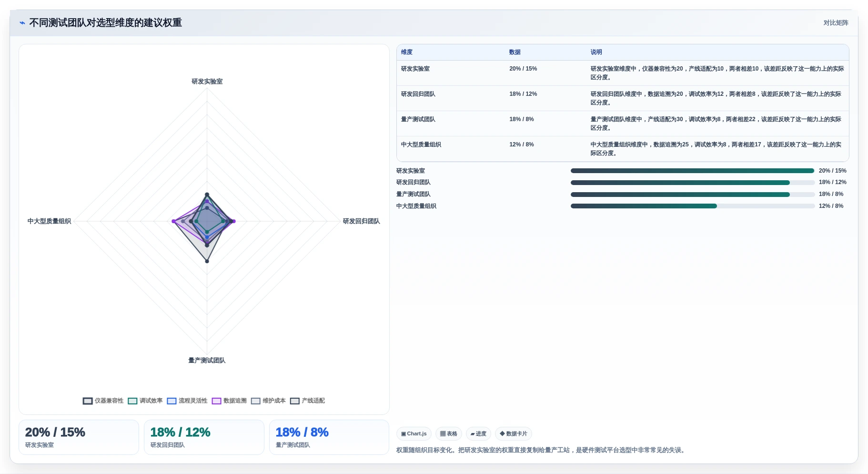The image size is (868, 474).
Task: Click the 量产测试团队 radar axis label
Action: 207,361
